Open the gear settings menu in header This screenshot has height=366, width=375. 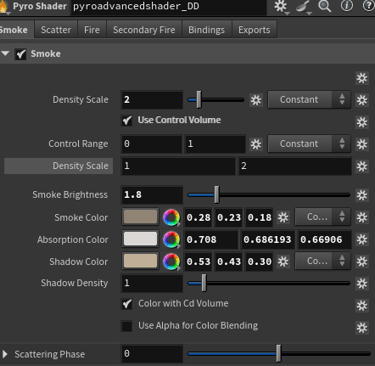281,6
